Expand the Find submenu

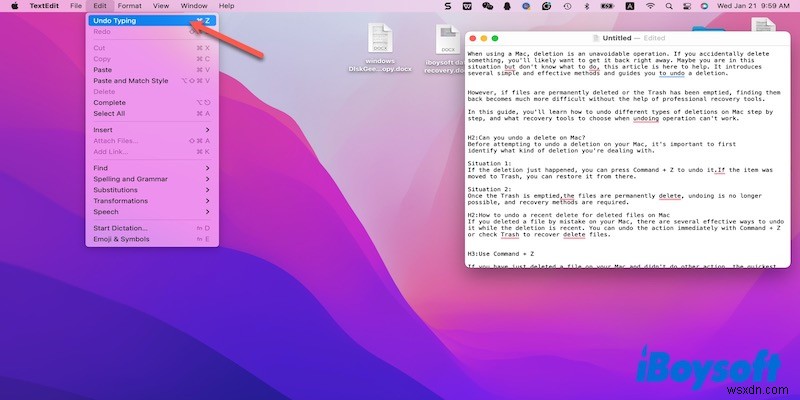point(152,168)
